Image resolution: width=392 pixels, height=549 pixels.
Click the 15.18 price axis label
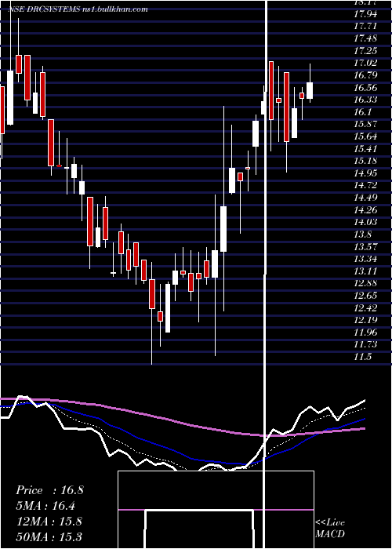tap(365, 162)
